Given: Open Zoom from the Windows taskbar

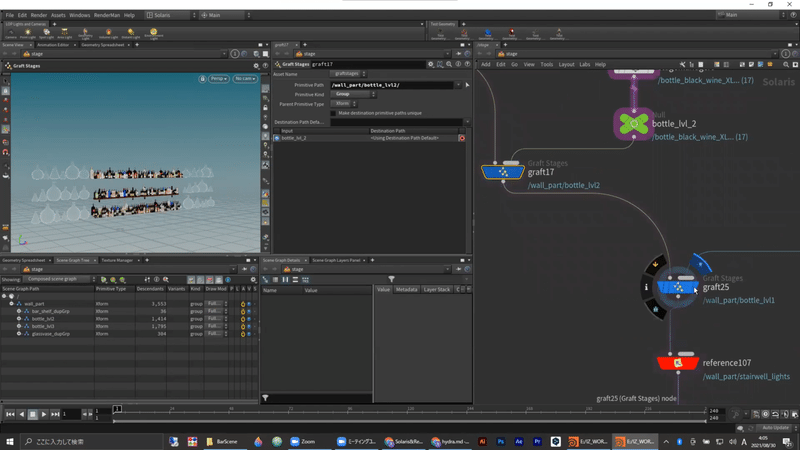Looking at the screenshot, I should (x=301, y=441).
